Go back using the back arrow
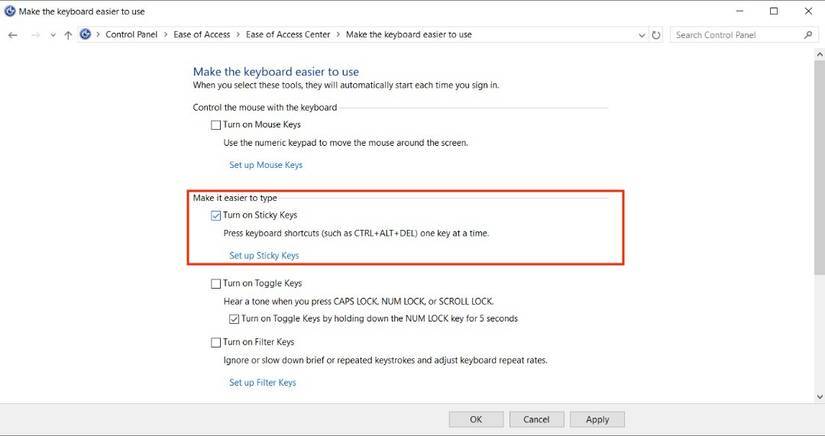 (13, 35)
